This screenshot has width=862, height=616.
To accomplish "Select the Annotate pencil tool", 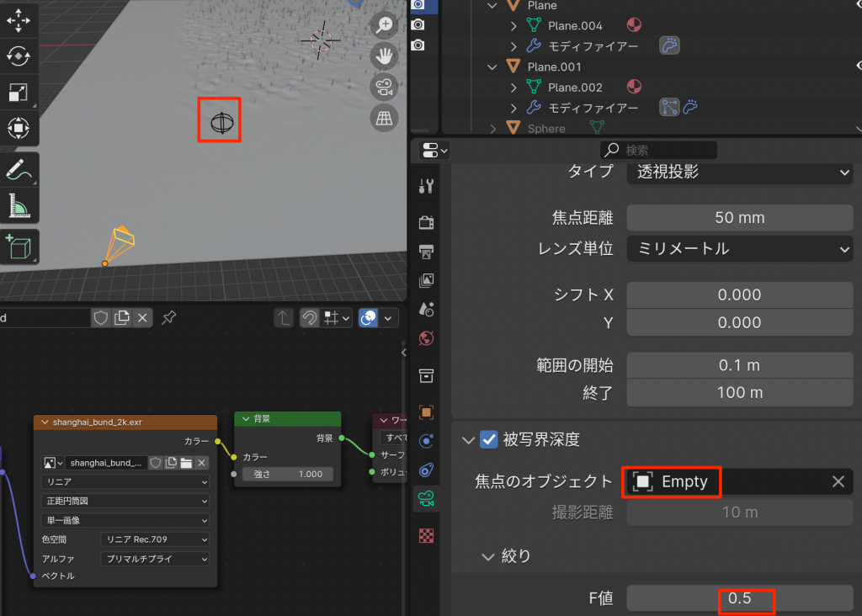I will tap(18, 168).
